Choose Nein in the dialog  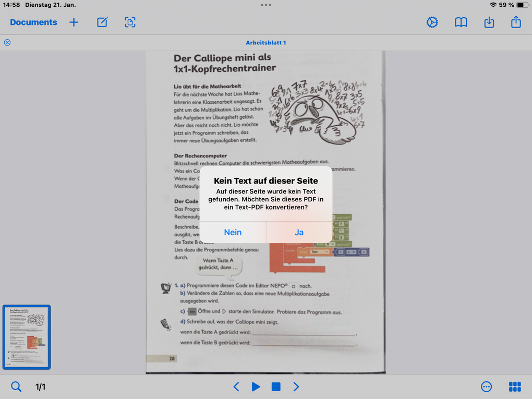[x=233, y=233]
